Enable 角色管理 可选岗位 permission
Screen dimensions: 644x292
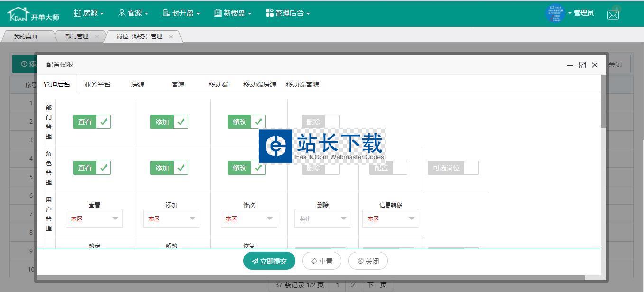453,168
